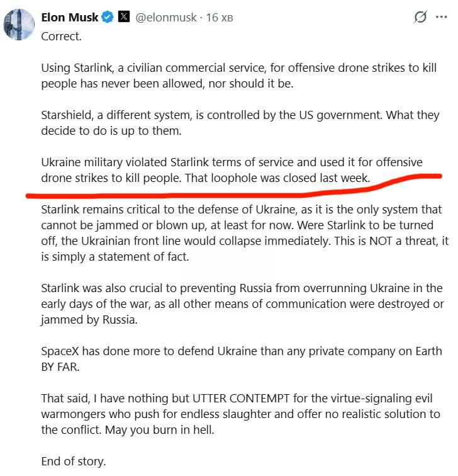The image size is (458, 476).
Task: Open Elon Musk's profile avatar
Action: 19,25
